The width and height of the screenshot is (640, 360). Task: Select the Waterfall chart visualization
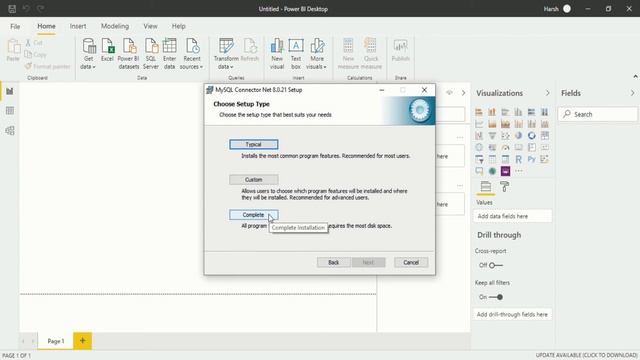coord(479,136)
